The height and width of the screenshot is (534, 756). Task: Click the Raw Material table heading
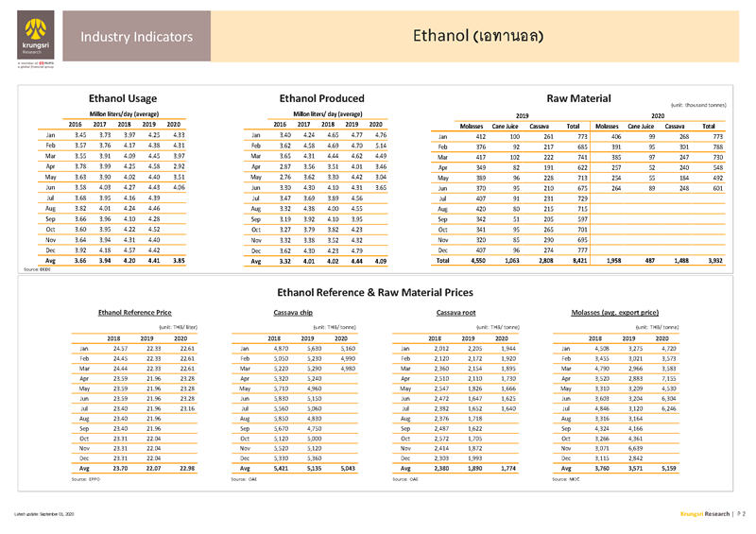pos(578,97)
